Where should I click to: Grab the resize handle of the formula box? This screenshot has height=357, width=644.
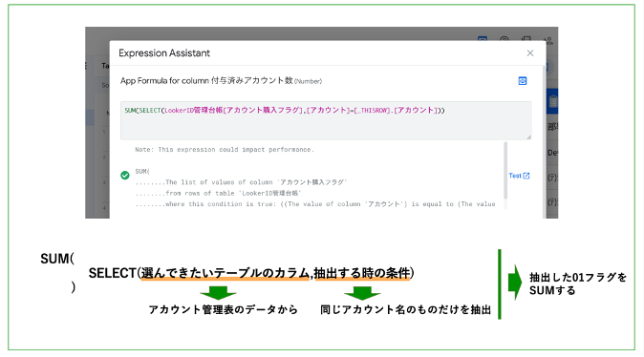point(529,137)
